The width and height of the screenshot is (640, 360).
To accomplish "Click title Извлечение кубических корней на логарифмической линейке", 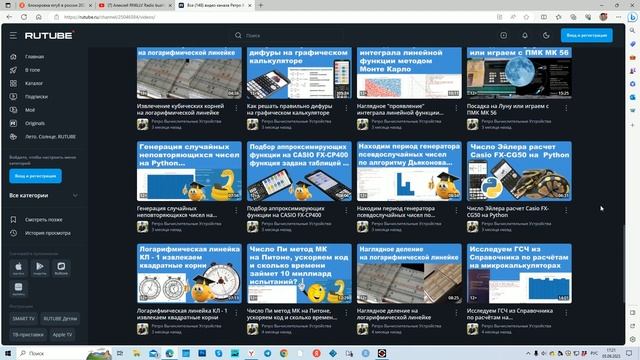I will (x=180, y=109).
